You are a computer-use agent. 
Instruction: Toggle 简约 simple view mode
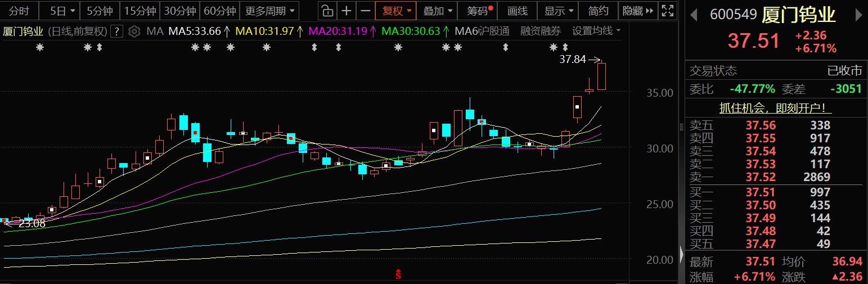click(598, 11)
